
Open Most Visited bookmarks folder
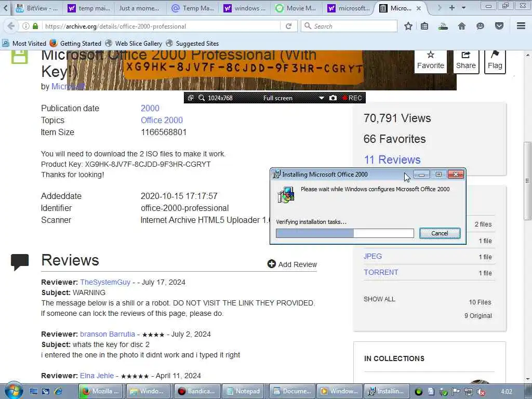(24, 44)
